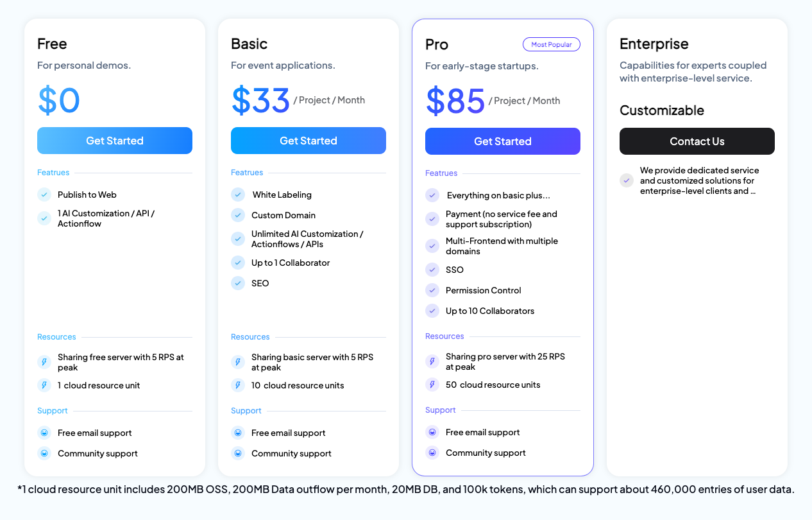Click Get Started under the Free plan
Viewport: 812px width, 520px height.
coord(115,141)
